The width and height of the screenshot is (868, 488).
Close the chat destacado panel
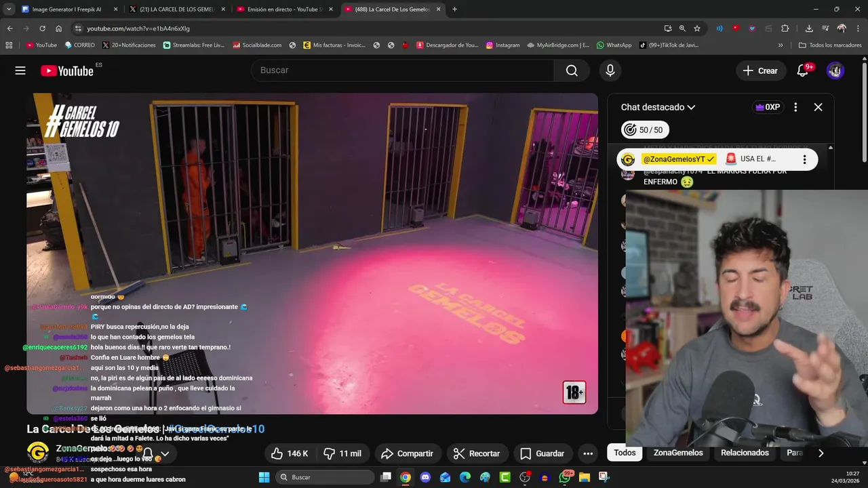[x=818, y=107]
